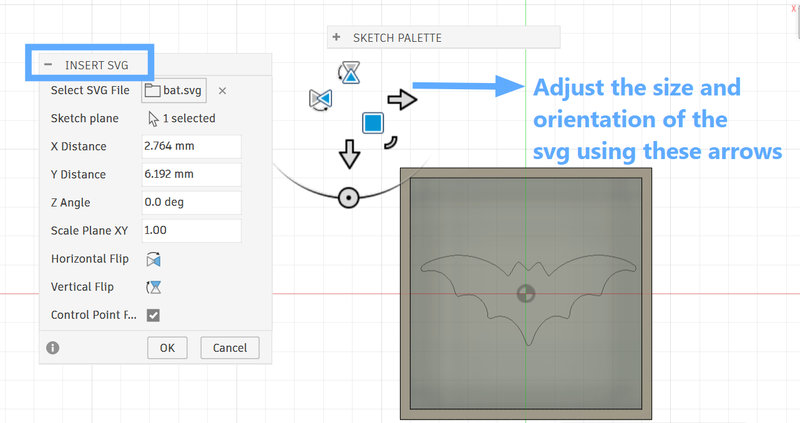Select the right-pointing move arrow manipulator
This screenshot has height=423, width=800.
(x=402, y=99)
